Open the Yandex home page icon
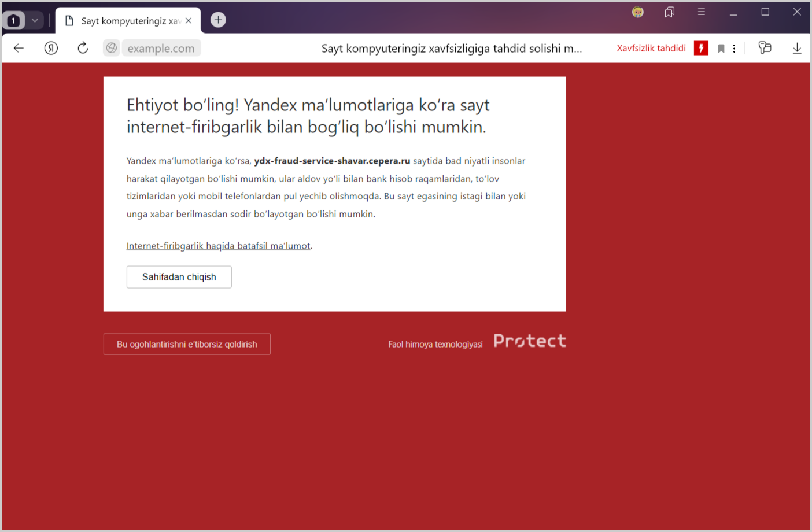This screenshot has height=532, width=812. pos(51,48)
